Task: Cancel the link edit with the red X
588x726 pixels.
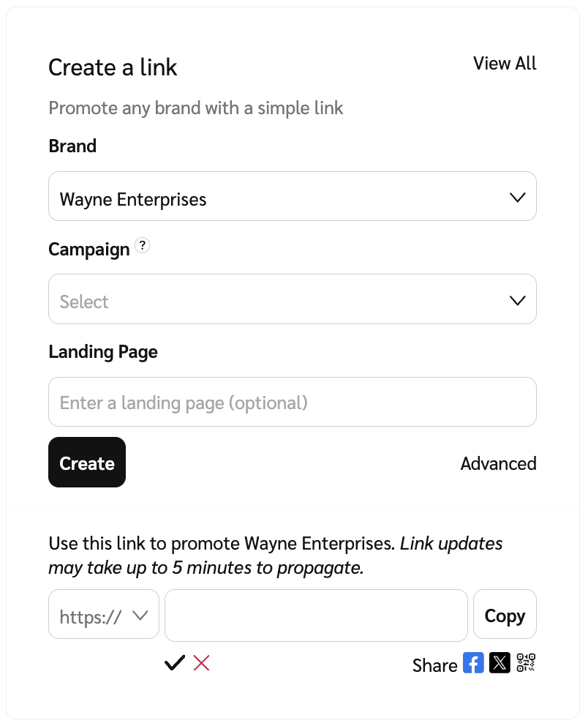Action: point(201,664)
